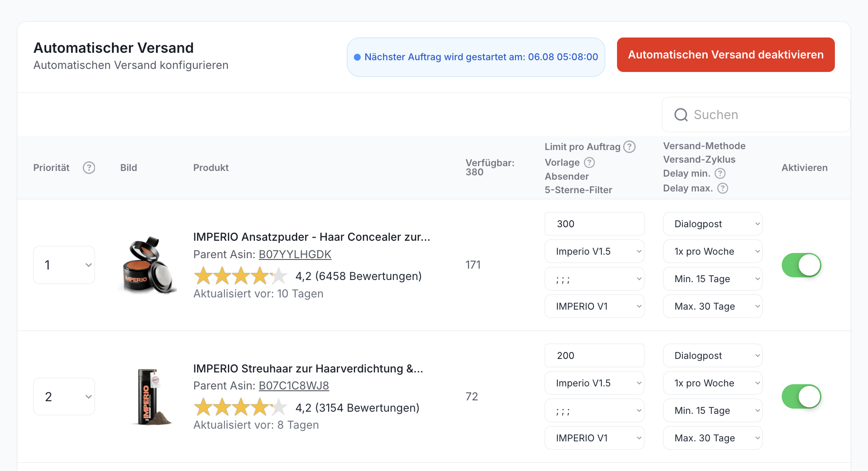Disable auto shipping for IMPERIO Streuhaar
The image size is (868, 471).
tap(801, 396)
